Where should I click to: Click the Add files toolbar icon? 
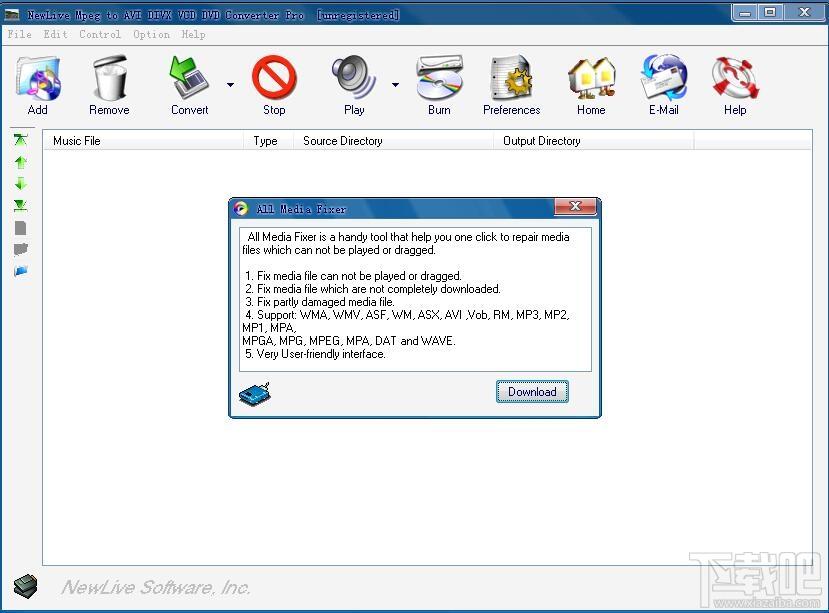point(38,78)
